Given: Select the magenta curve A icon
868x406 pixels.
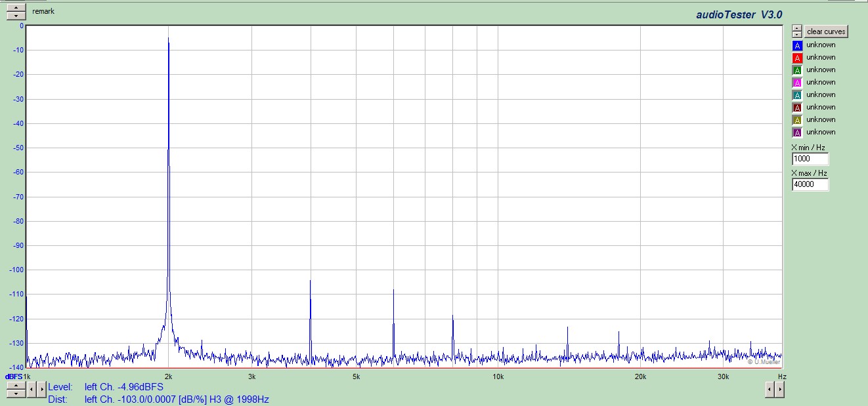Looking at the screenshot, I should click(797, 83).
